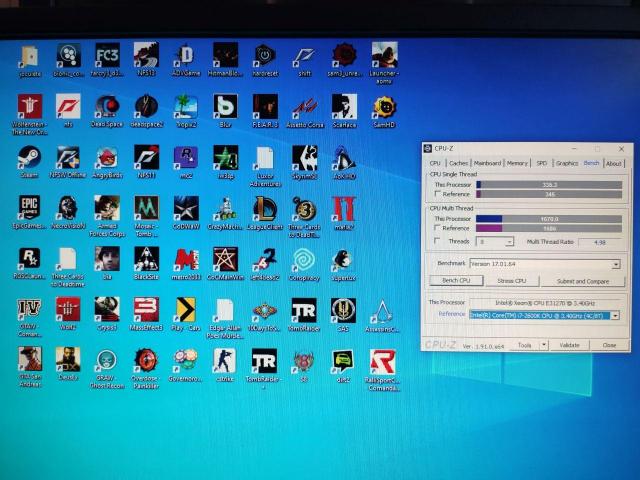Screen dimensions: 640x480
Task: Select the GTA San Andreas icon
Action: pos(30,367)
